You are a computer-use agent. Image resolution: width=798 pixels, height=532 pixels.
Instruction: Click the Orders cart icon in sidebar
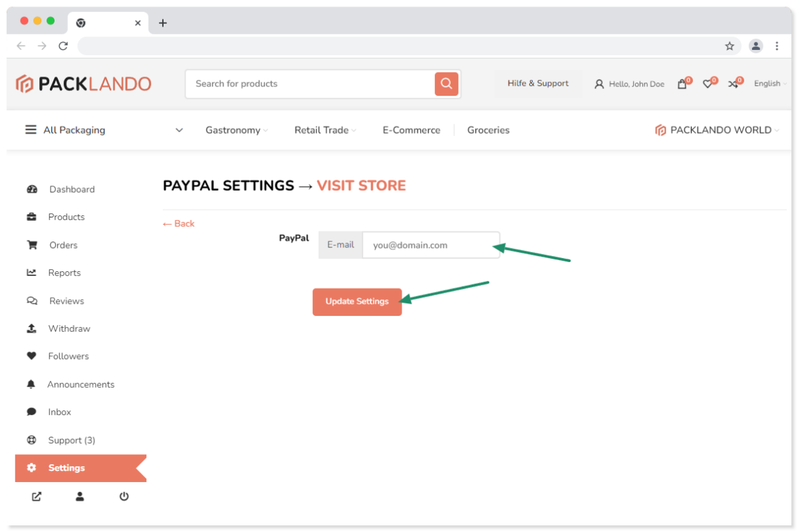click(32, 245)
